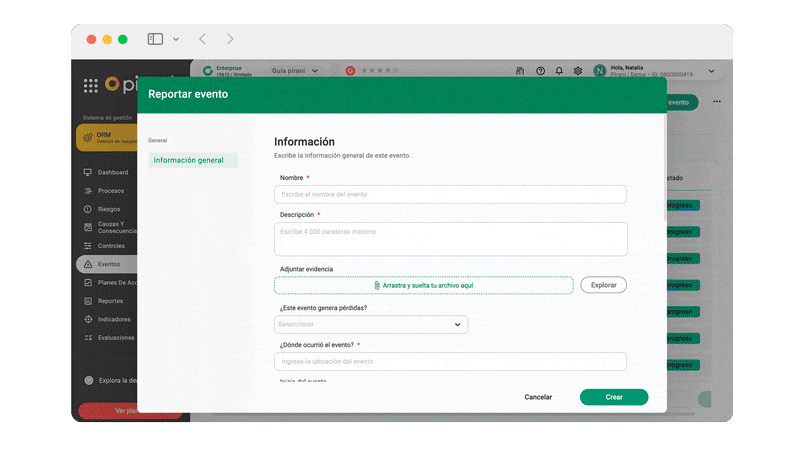
Task: Open Riesgos from the sidebar icon
Action: 88,209
